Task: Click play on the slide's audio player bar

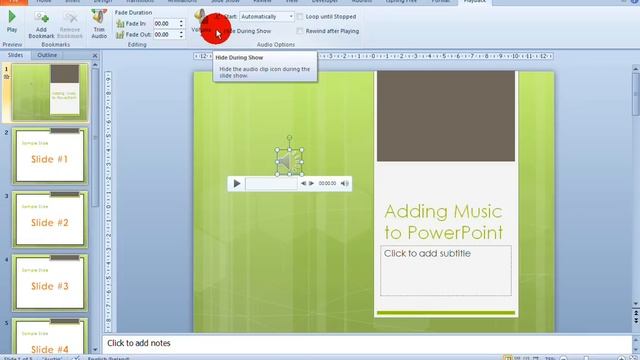Action: pos(237,184)
